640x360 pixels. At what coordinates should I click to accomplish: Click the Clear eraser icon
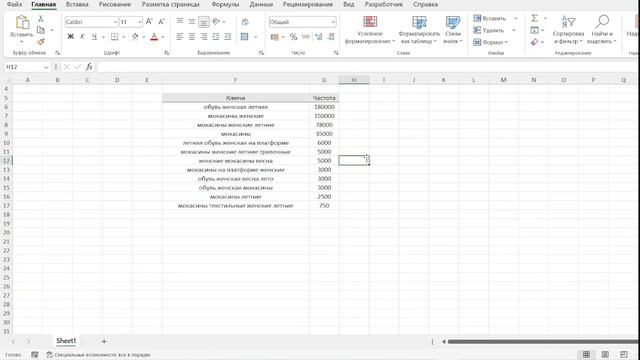coord(534,42)
